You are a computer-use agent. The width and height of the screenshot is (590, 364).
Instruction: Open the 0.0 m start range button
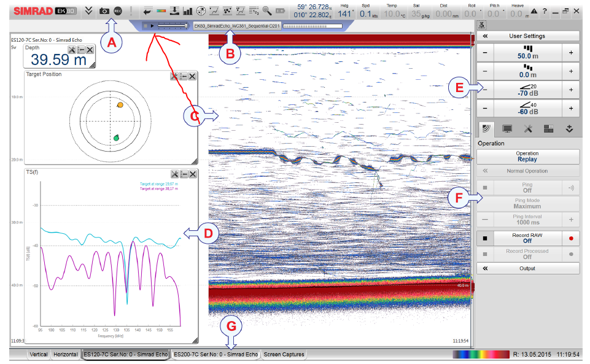click(x=528, y=71)
